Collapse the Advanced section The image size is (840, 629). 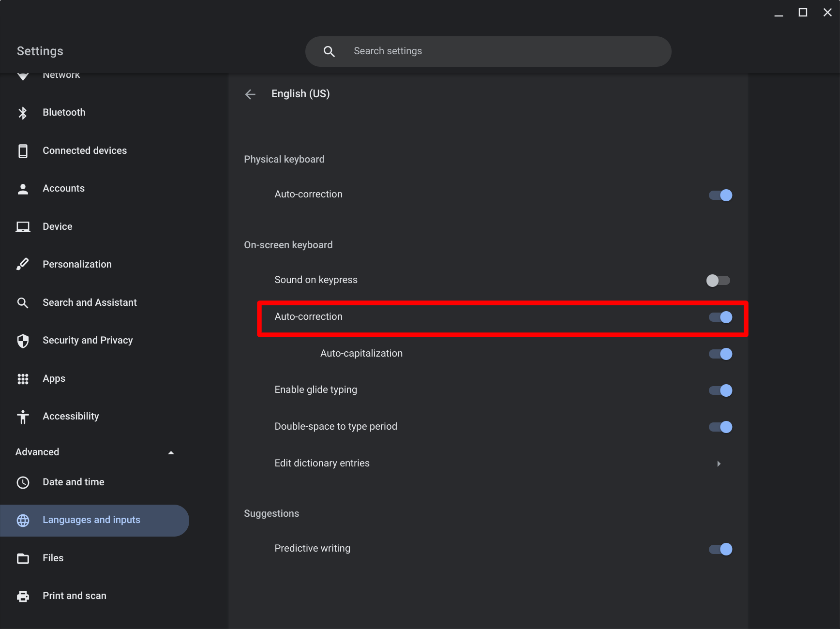pyautogui.click(x=171, y=452)
